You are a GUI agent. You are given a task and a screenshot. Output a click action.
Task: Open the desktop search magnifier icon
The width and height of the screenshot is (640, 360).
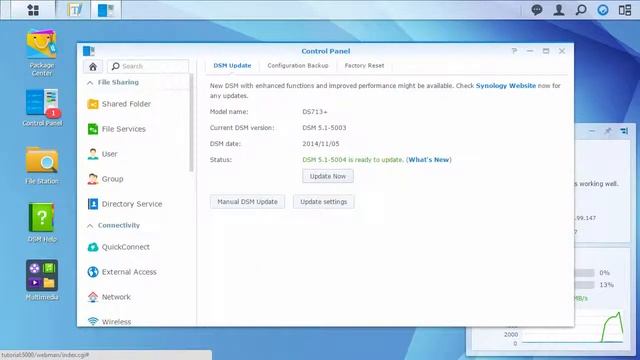click(581, 10)
